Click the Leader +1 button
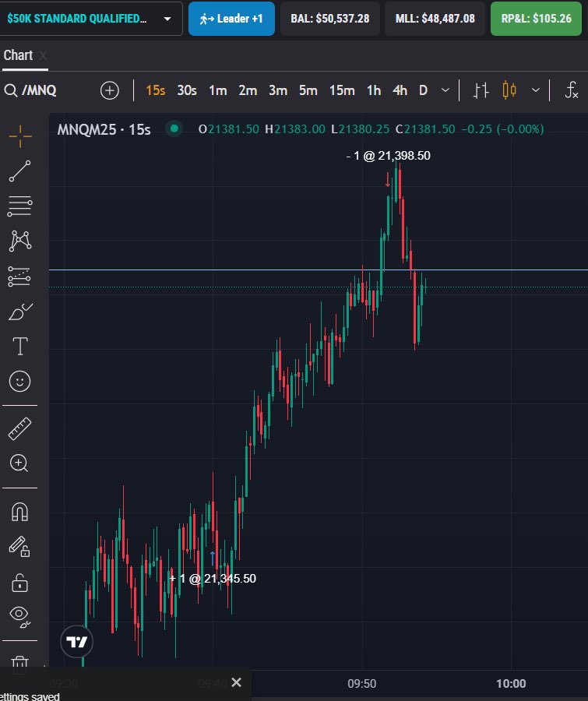Image resolution: width=588 pixels, height=701 pixels. click(x=231, y=19)
